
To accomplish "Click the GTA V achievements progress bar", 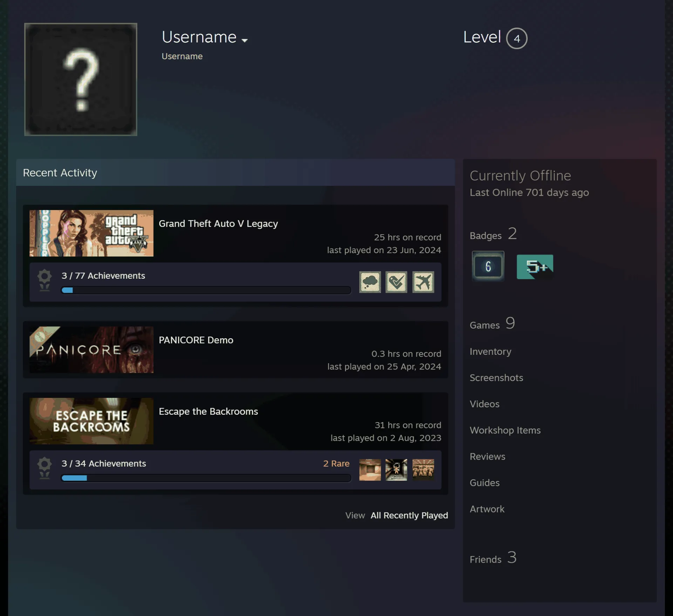I will click(x=206, y=290).
